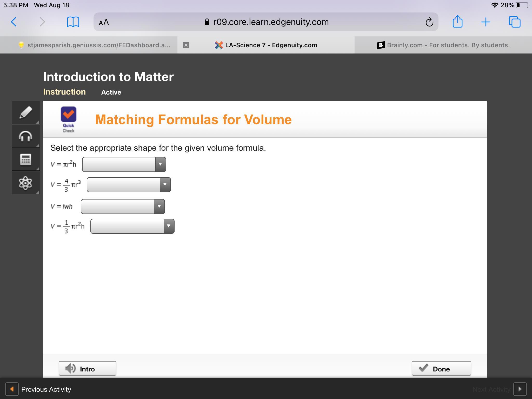Click the Done button
The image size is (532, 399).
coord(441,368)
